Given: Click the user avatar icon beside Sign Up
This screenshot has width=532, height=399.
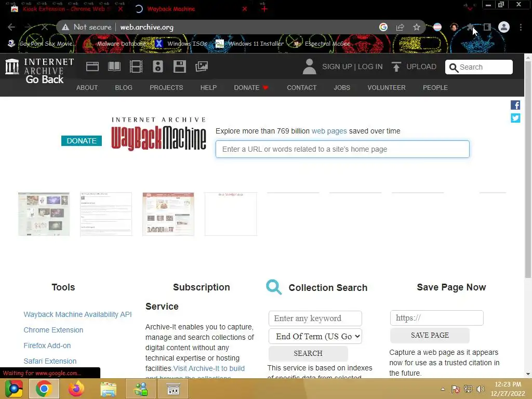Looking at the screenshot, I should [309, 66].
